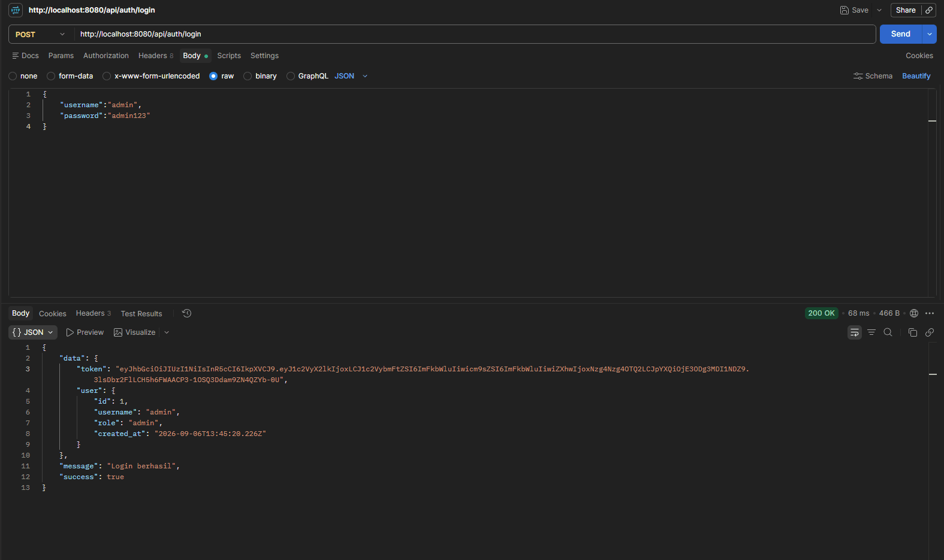Select the binary body type
944x560 pixels.
click(260, 76)
